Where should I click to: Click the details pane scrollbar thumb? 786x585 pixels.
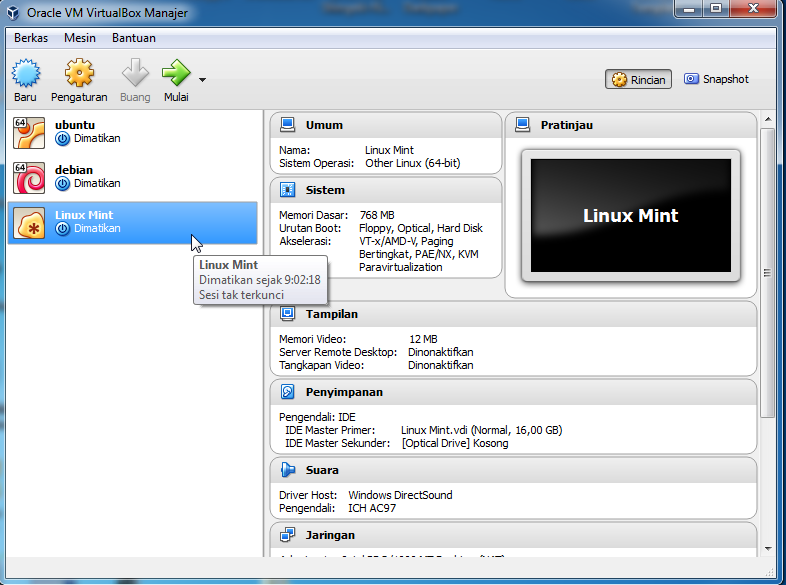click(767, 273)
